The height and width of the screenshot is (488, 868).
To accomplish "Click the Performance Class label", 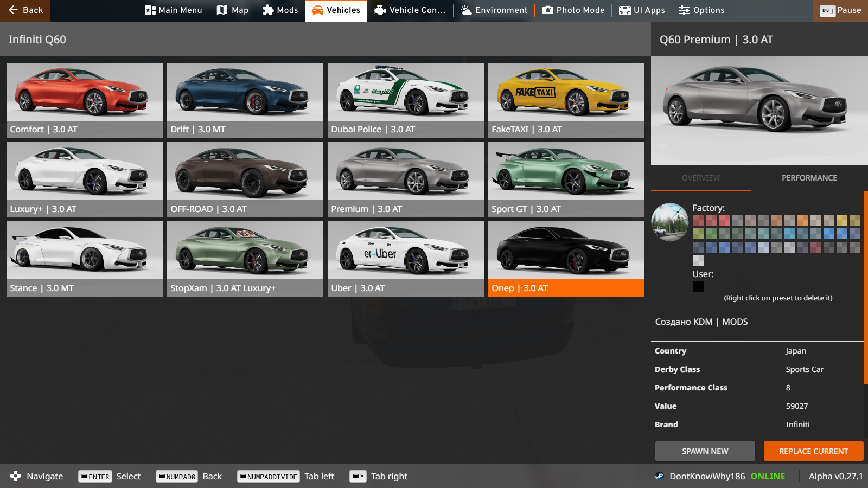I will pyautogui.click(x=691, y=388).
